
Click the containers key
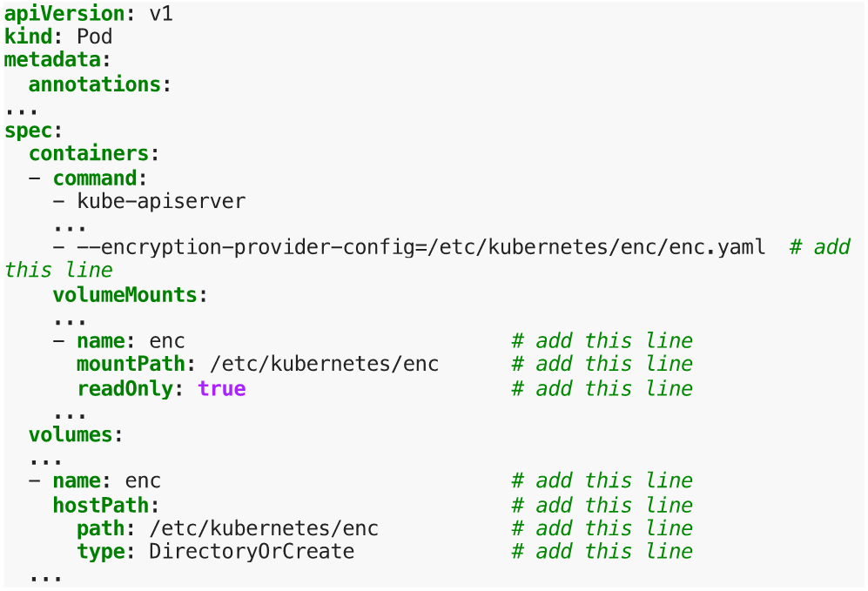pos(89,154)
